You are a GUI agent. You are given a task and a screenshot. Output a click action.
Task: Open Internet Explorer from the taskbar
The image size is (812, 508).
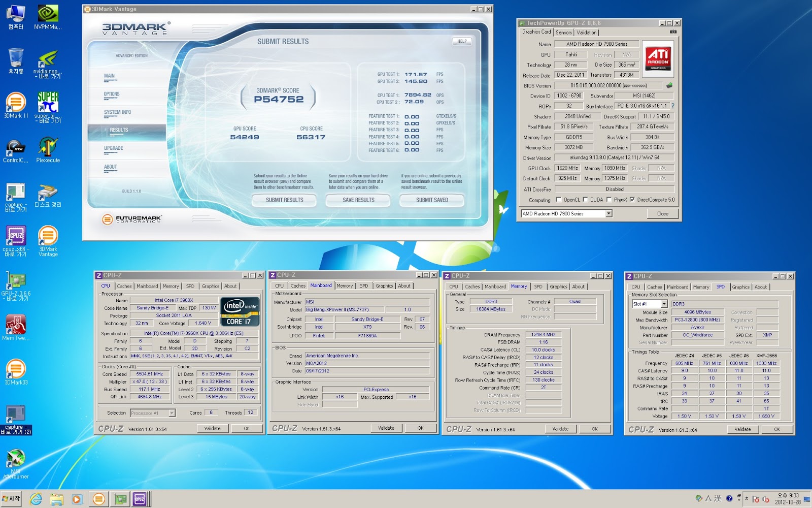coord(36,499)
